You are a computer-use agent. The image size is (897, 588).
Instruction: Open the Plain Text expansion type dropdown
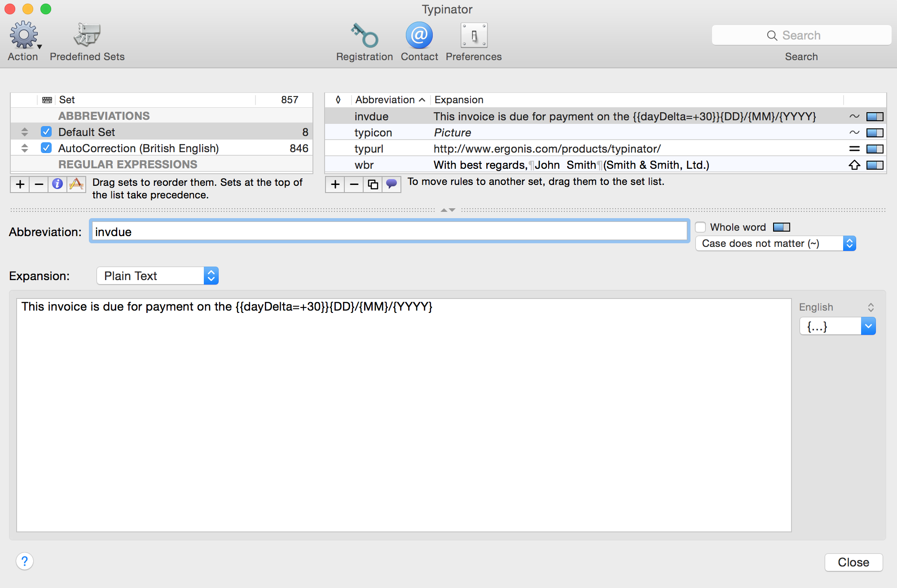[x=158, y=276]
